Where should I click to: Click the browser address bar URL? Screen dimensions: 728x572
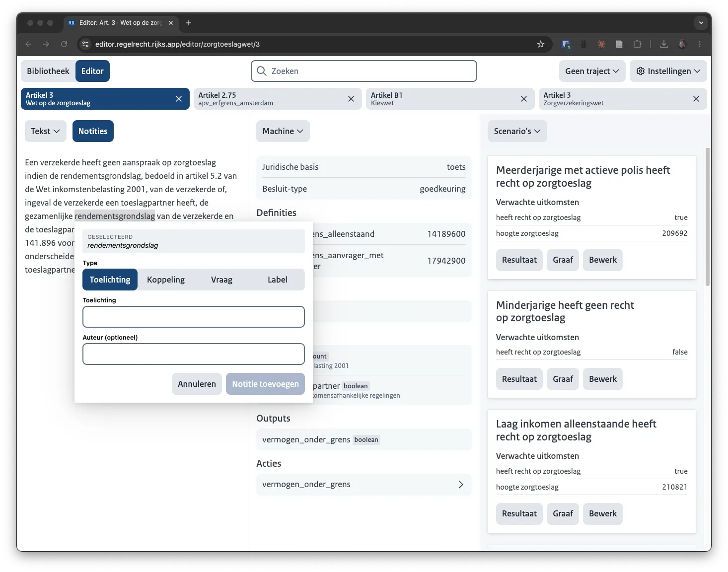[177, 44]
